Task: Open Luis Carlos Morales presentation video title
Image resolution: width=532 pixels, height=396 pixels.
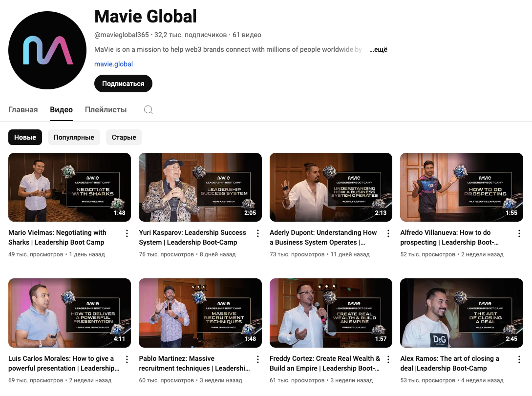Action: pos(64,363)
